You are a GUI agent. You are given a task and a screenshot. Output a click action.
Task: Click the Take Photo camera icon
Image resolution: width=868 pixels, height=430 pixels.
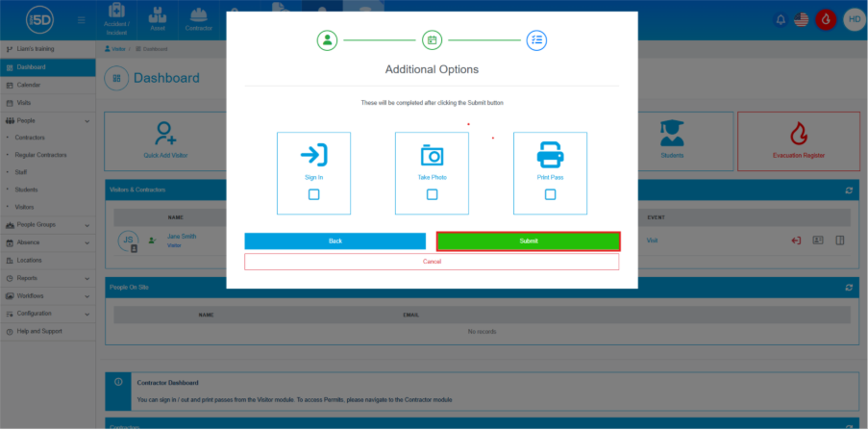click(x=432, y=155)
